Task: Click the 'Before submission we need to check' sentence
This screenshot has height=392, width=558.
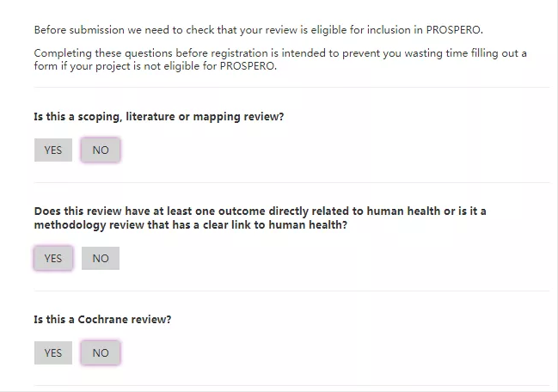Action: 258,29
